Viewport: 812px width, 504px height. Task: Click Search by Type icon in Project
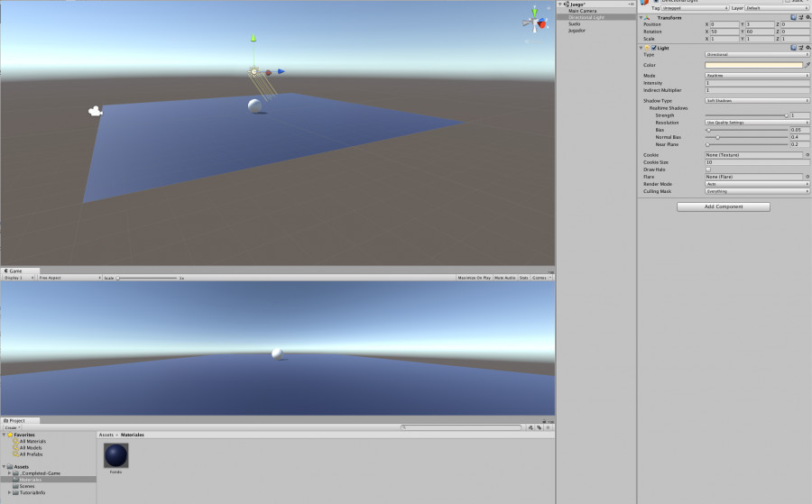click(531, 427)
